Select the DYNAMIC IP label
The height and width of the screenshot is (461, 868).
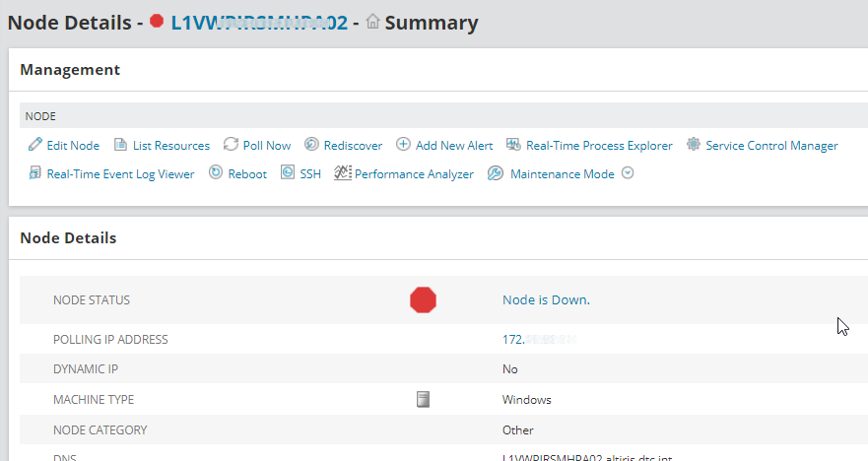pyautogui.click(x=86, y=369)
